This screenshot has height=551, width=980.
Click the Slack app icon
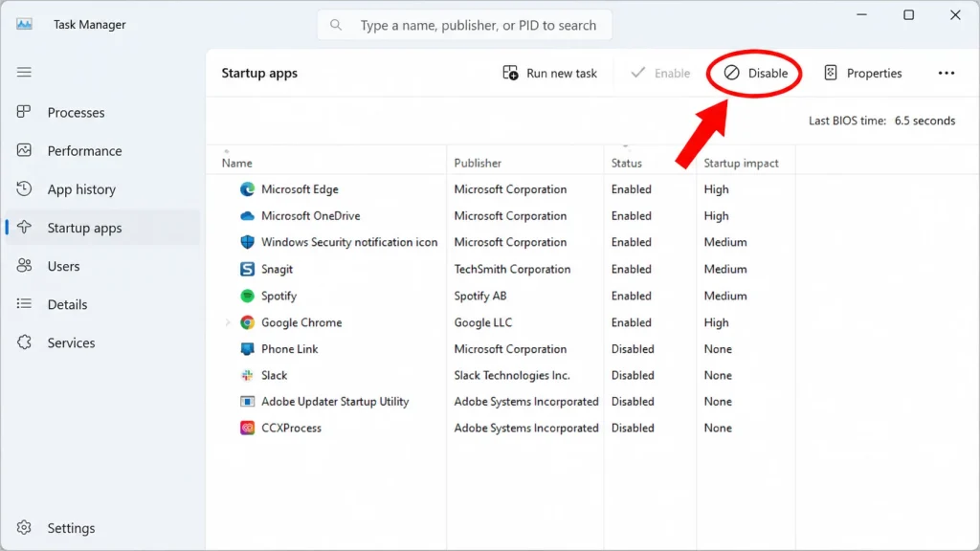click(x=248, y=375)
